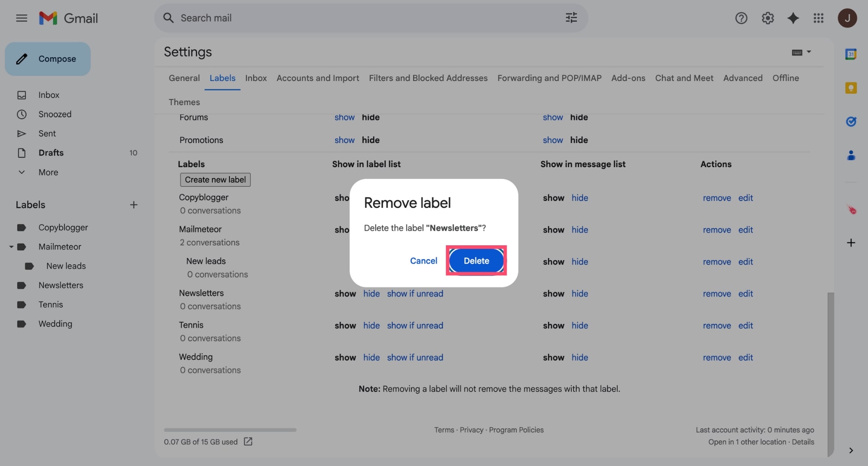Open Gmail settings gear icon

tap(767, 18)
